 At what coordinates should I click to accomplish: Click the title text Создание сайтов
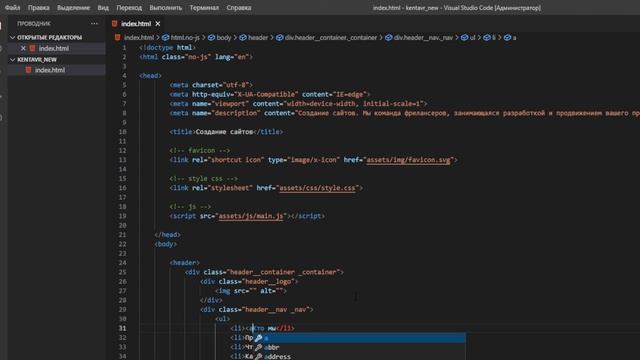(224, 132)
